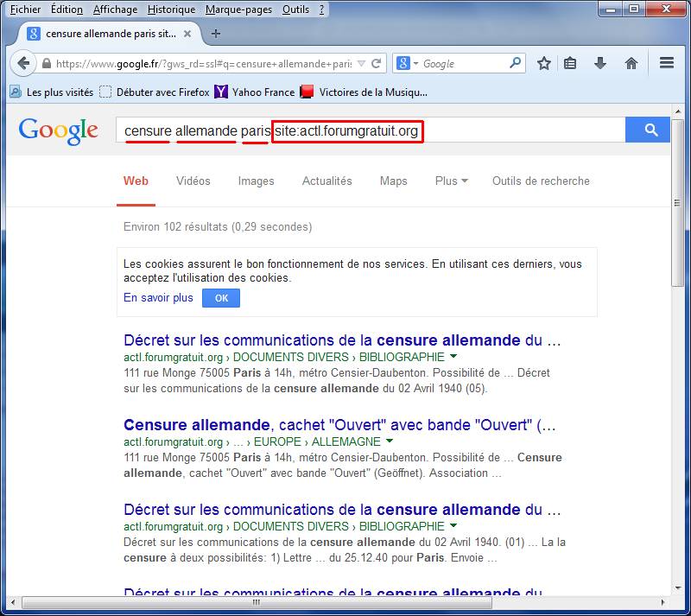Click the vertical scrollbar thumb
691x616 pixels.
click(677, 202)
